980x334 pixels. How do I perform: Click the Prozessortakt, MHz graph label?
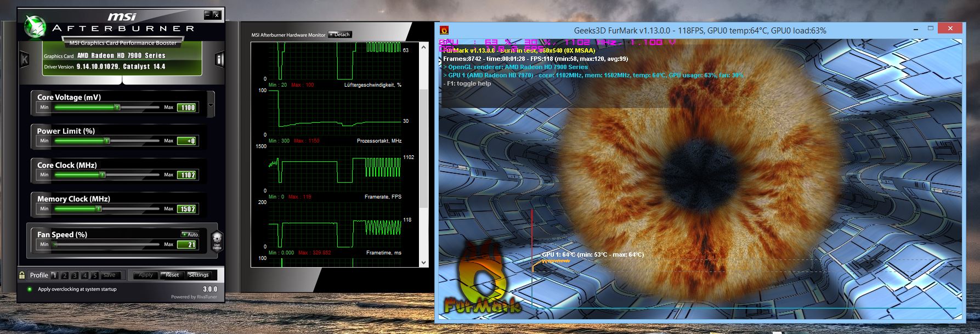379,141
